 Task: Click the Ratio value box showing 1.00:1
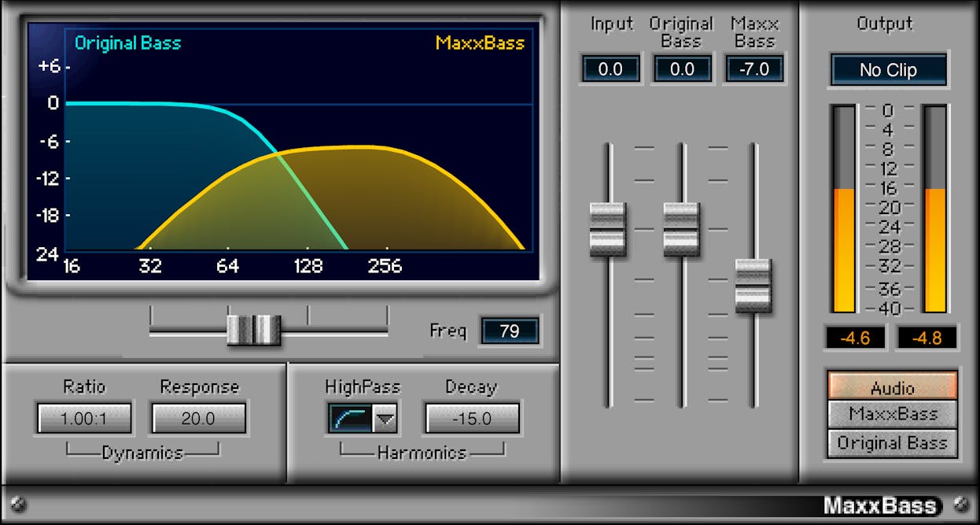pyautogui.click(x=83, y=418)
